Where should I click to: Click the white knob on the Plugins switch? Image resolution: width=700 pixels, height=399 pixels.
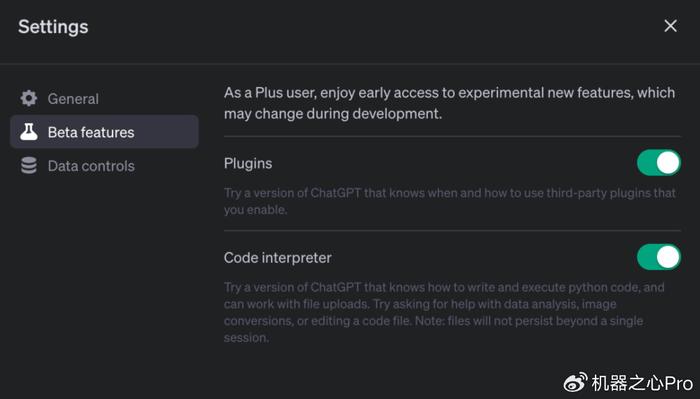[668, 163]
